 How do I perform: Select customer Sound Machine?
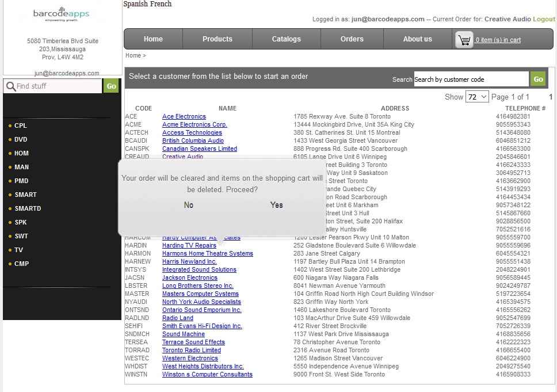pos(184,334)
